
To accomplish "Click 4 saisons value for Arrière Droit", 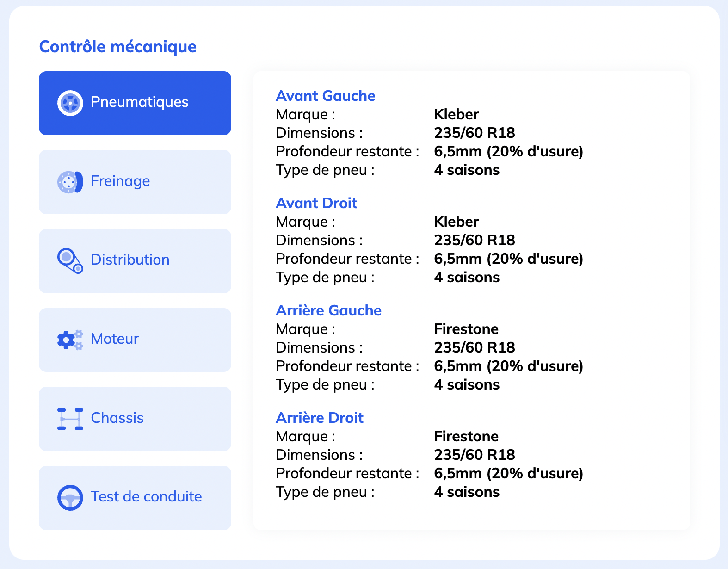I will [x=467, y=492].
